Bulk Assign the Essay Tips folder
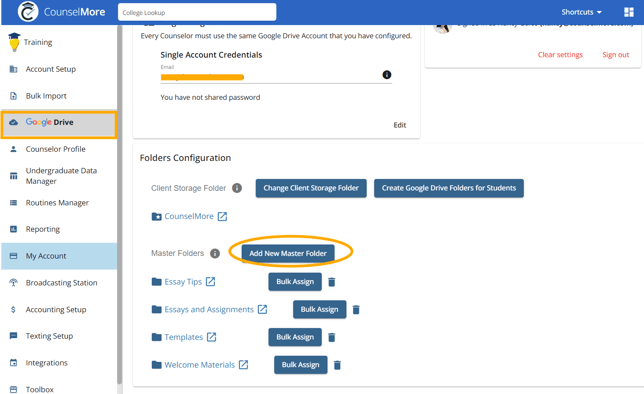 pyautogui.click(x=295, y=282)
